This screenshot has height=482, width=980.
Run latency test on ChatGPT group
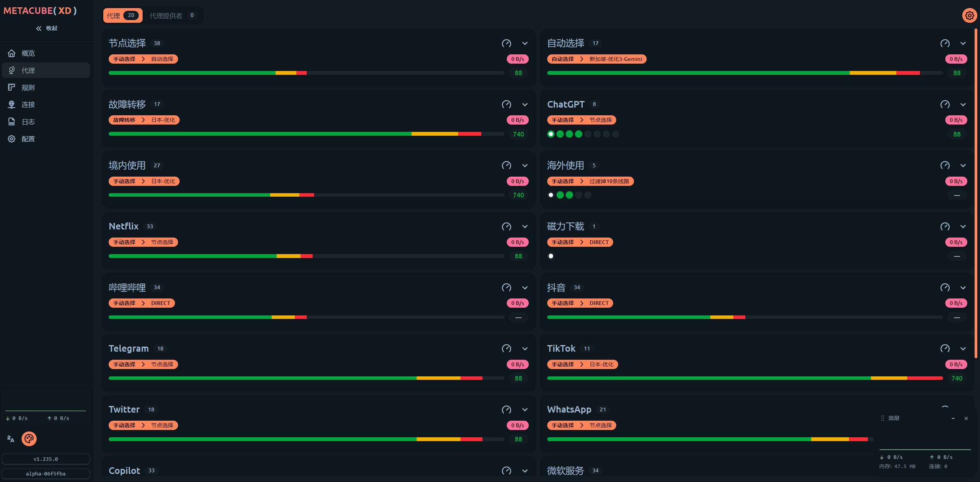pos(945,104)
